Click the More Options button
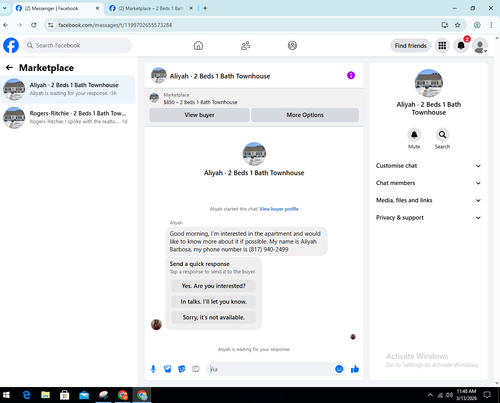This screenshot has width=500, height=403. pos(305,115)
